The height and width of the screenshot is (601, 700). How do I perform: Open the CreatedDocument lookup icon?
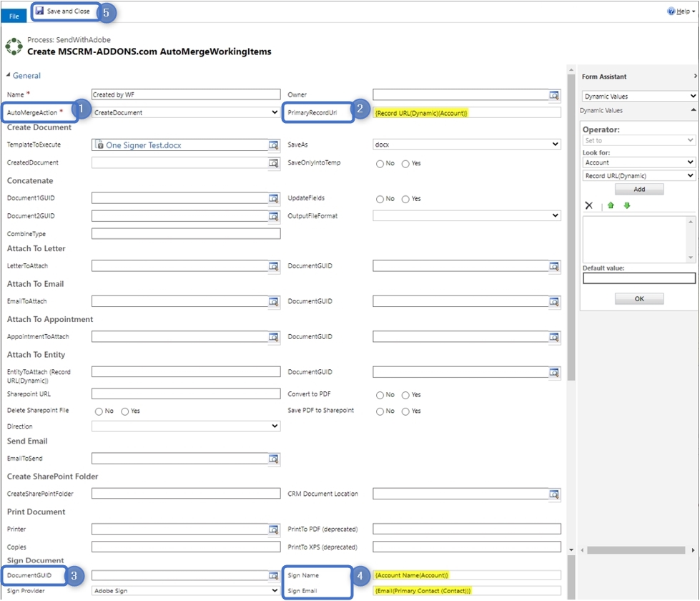(x=273, y=163)
